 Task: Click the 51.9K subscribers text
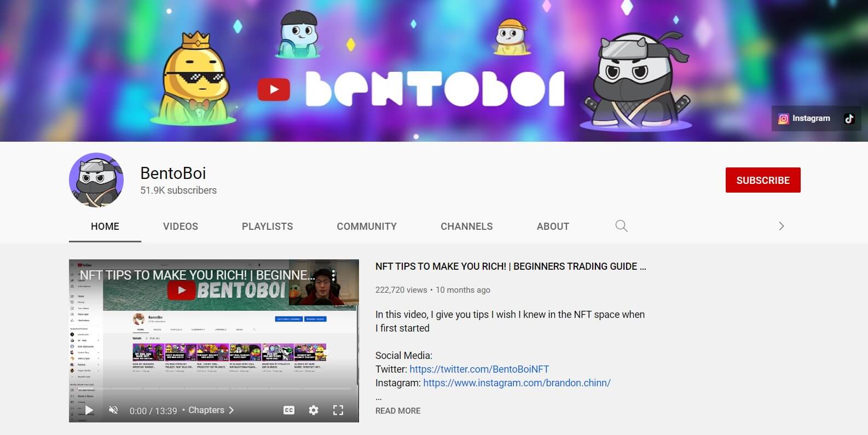(x=178, y=190)
